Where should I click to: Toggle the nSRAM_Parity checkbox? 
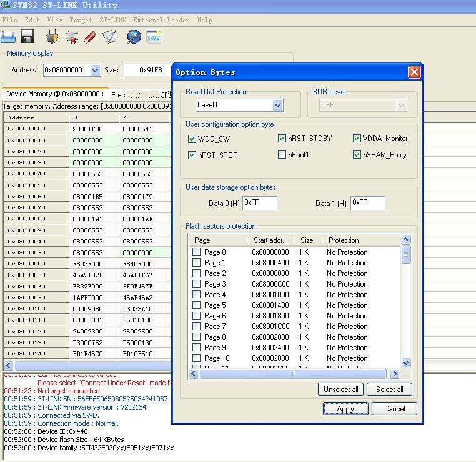(x=357, y=155)
